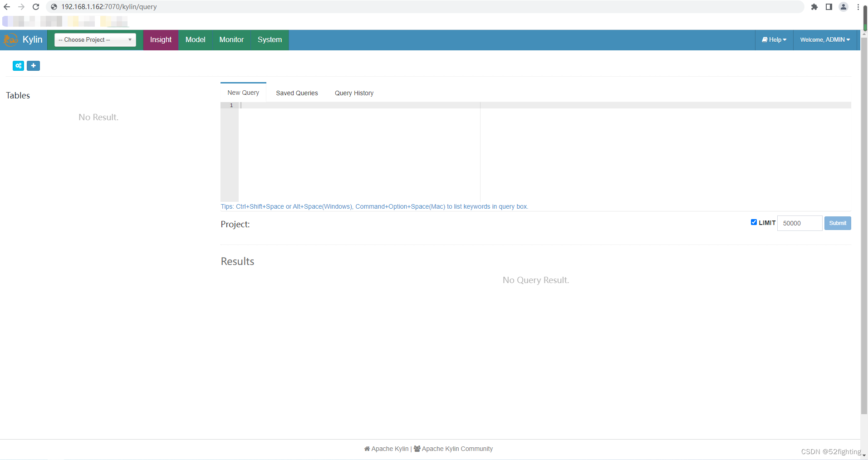Viewport: 868px width, 460px height.
Task: Switch to the New Query tab
Action: 243,93
